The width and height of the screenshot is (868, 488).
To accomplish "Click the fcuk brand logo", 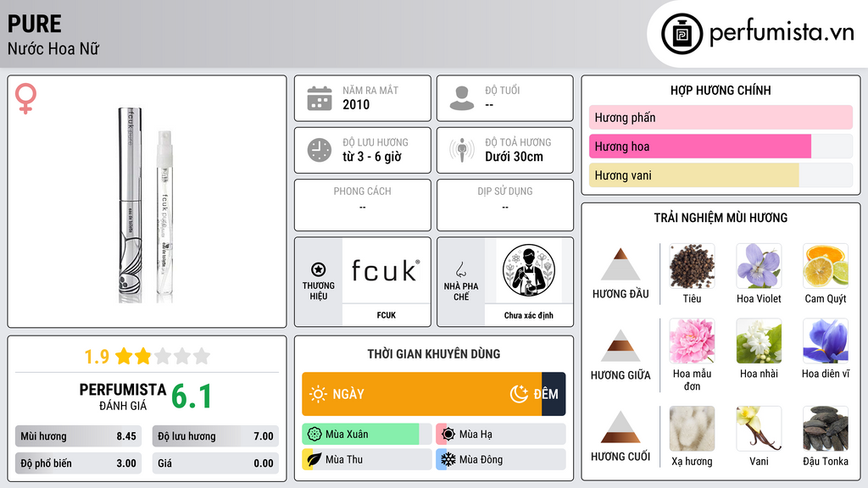I will [x=387, y=270].
